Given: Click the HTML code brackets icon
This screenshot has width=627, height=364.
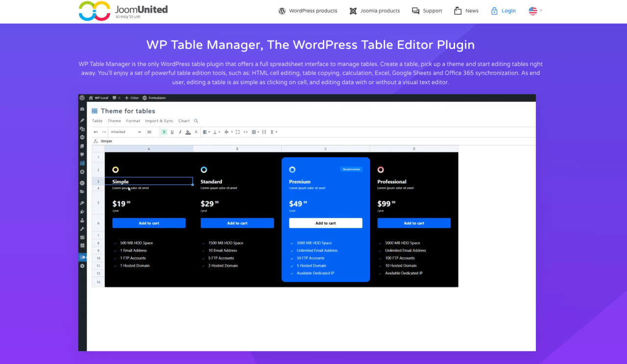Looking at the screenshot, I should (245, 132).
